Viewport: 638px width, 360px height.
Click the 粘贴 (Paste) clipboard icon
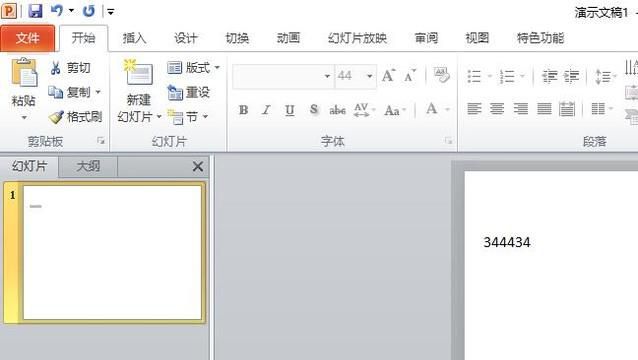[24, 72]
